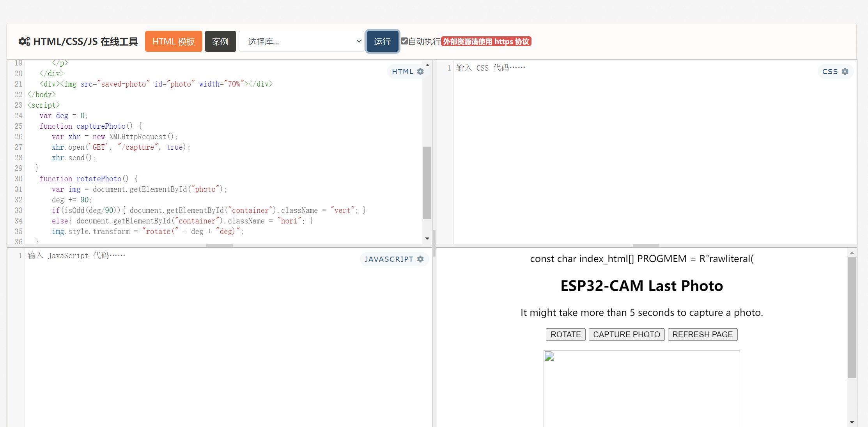Open the 选择库 library dropdown
The width and height of the screenshot is (868, 427).
[301, 41]
